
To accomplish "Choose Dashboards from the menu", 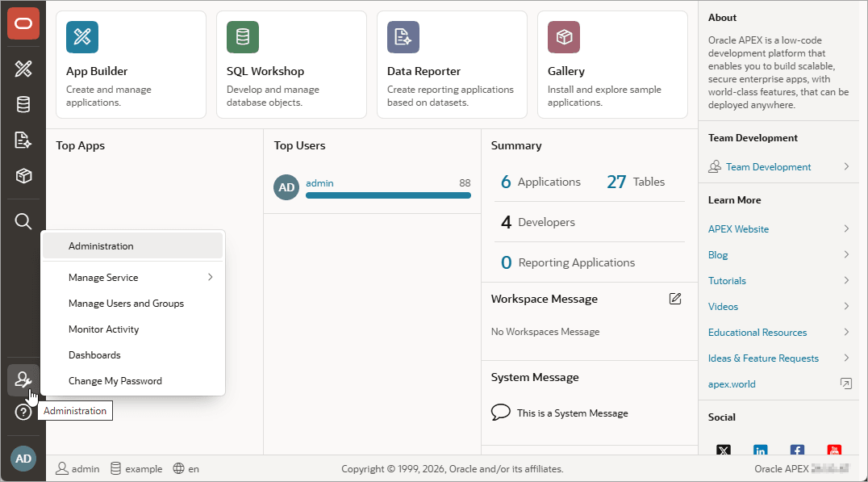I will coord(133,355).
